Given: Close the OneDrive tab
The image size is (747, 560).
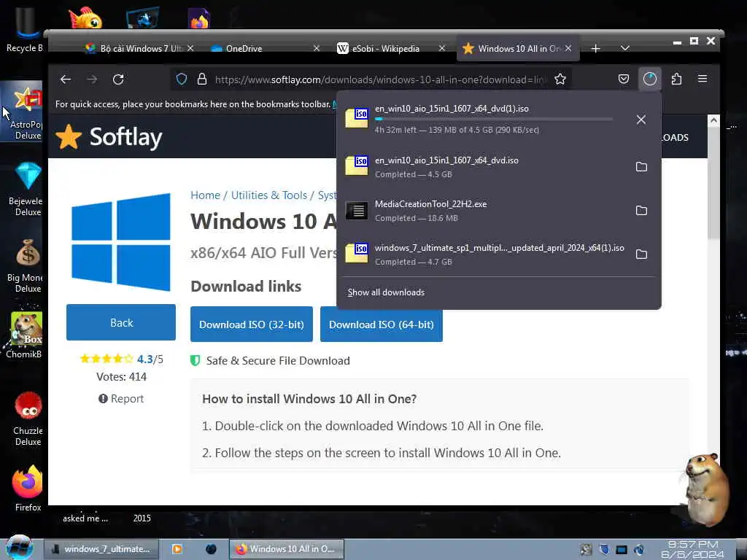Looking at the screenshot, I should coord(317,48).
